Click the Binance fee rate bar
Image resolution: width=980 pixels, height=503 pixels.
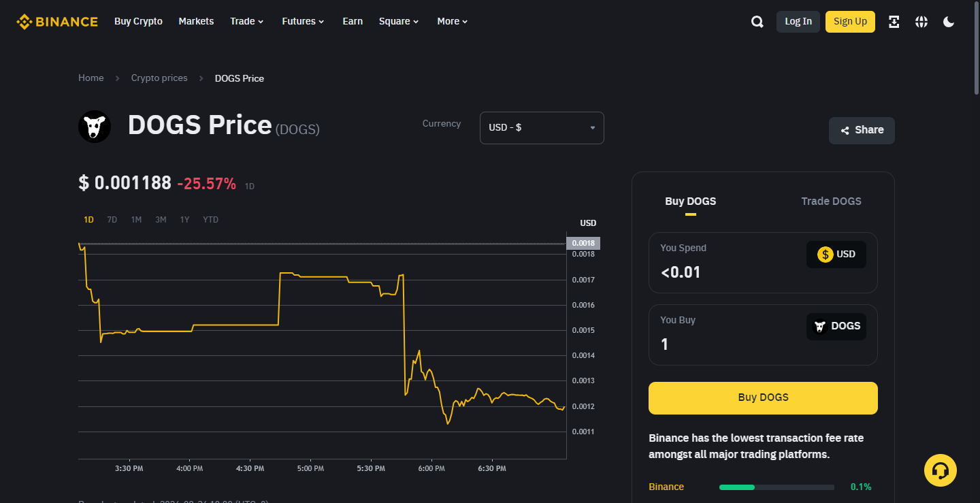click(x=777, y=487)
